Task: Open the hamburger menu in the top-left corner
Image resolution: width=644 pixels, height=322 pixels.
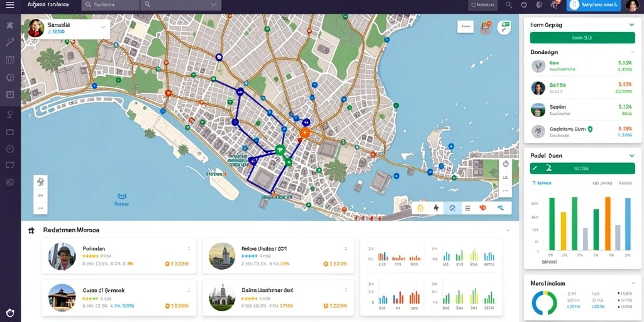Action: 10,5
